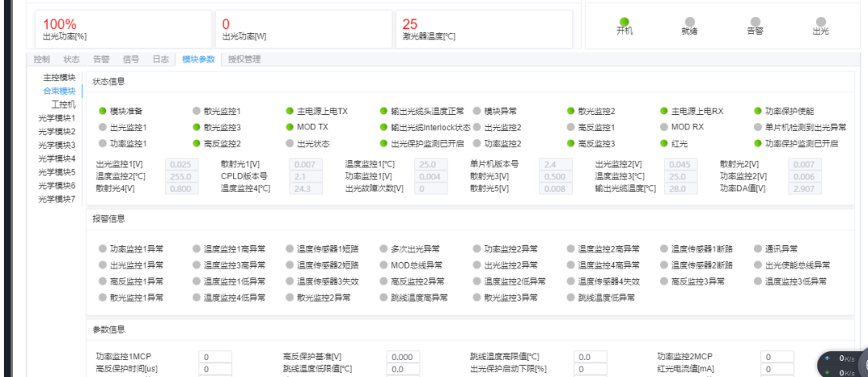868x377 pixels.
Task: Click the 出光故障次数[V] value field
Action: coord(431,189)
